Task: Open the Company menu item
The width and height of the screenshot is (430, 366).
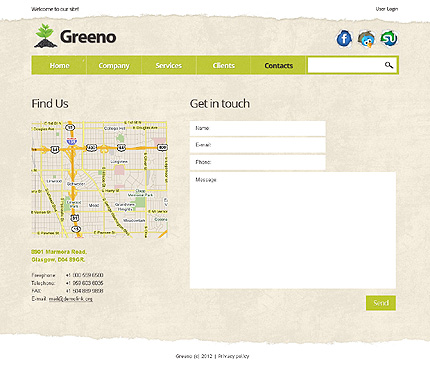Action: click(x=114, y=65)
